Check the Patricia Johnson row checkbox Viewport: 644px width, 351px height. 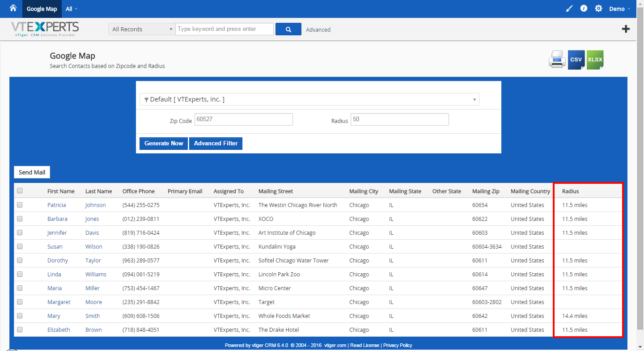20,205
